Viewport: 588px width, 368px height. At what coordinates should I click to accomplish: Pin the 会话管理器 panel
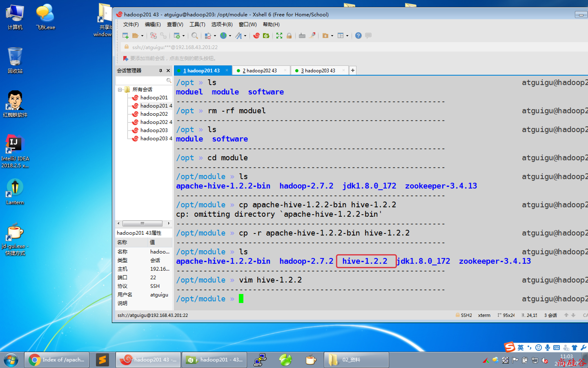tap(160, 71)
